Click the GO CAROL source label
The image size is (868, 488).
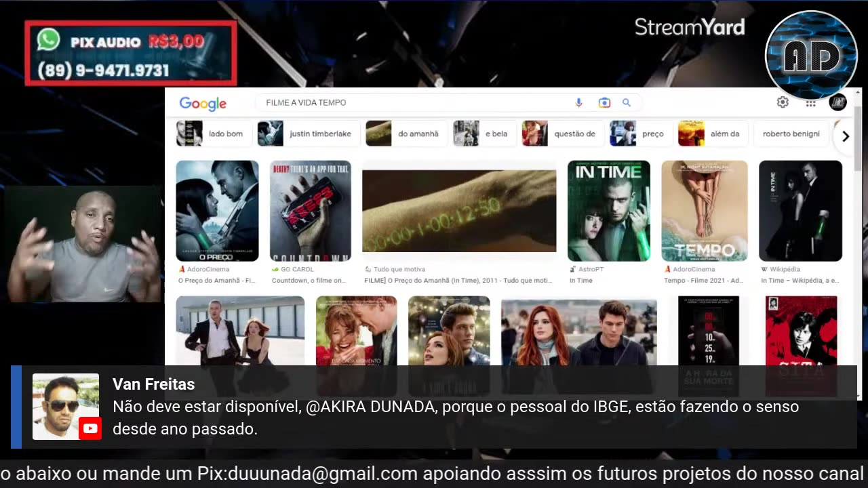(293, 269)
